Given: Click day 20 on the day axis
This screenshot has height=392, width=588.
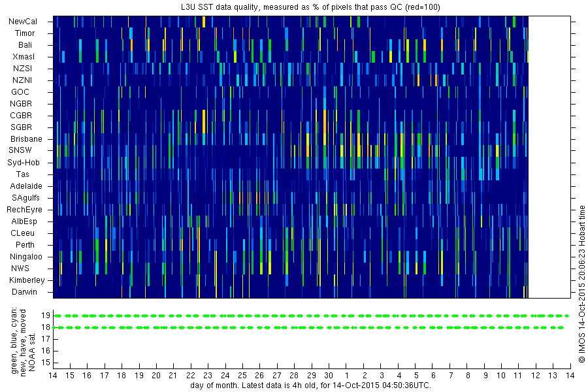Looking at the screenshot, I should [x=156, y=376].
